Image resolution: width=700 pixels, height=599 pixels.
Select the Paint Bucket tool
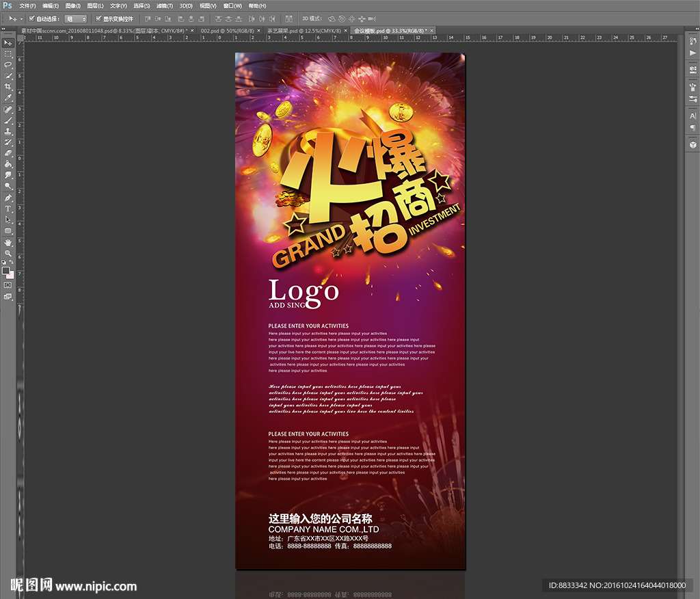tap(8, 164)
